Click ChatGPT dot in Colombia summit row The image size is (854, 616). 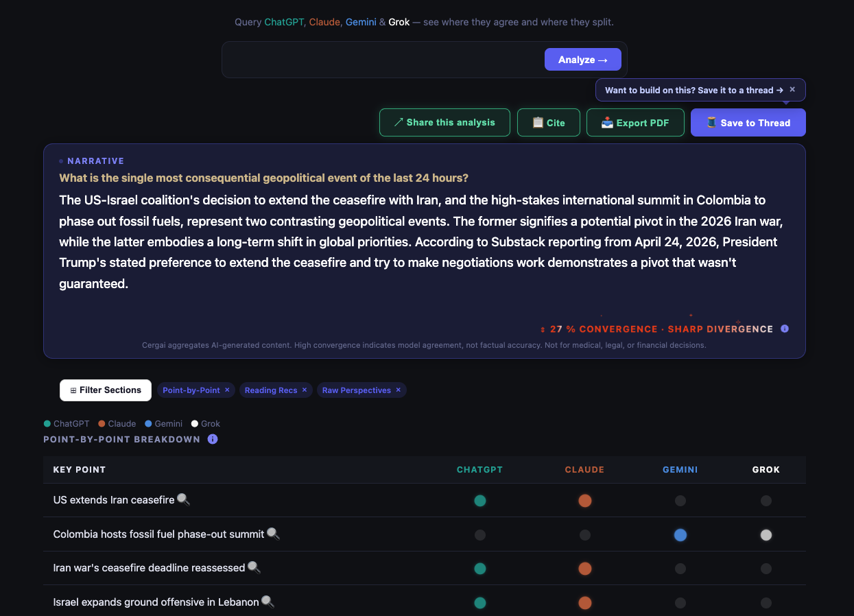tap(480, 535)
